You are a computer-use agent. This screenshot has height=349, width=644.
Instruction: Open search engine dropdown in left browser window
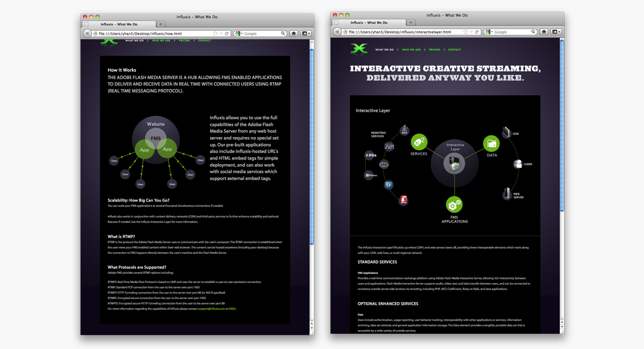[x=239, y=34]
